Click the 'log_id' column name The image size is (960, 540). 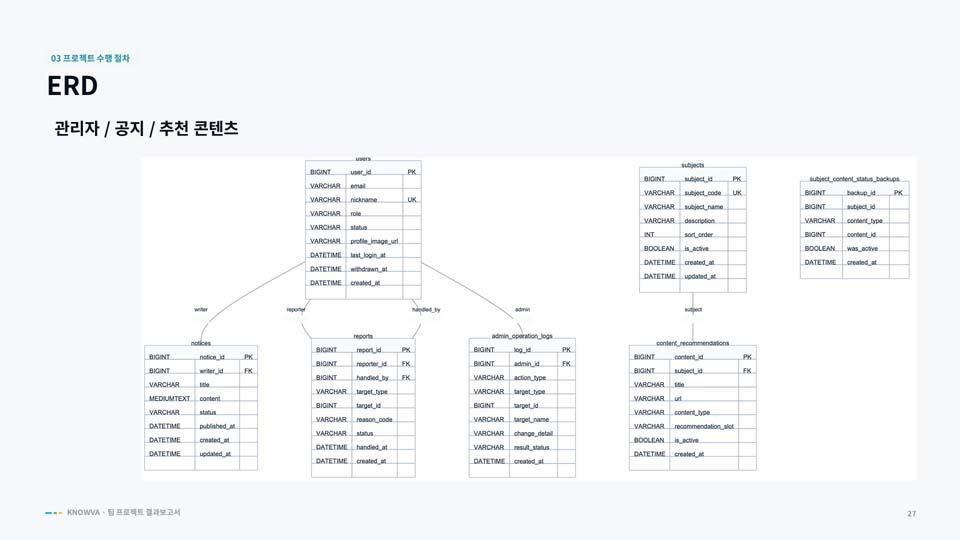coord(522,350)
